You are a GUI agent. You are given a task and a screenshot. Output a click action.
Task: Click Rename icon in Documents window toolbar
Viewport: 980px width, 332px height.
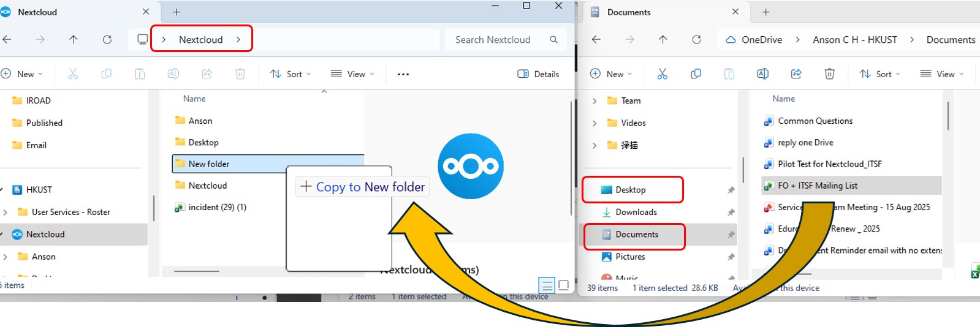point(762,74)
